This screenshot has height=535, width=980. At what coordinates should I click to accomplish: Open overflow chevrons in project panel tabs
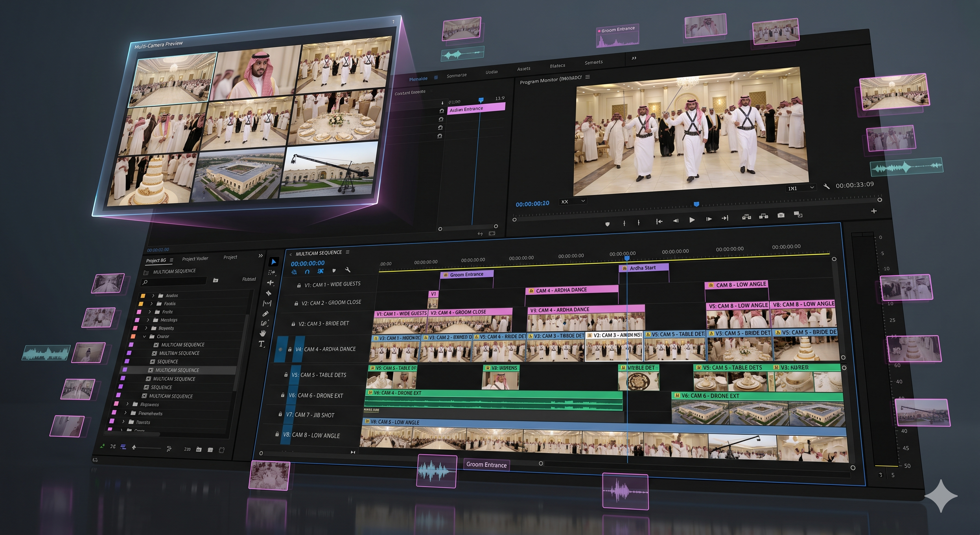tap(261, 256)
